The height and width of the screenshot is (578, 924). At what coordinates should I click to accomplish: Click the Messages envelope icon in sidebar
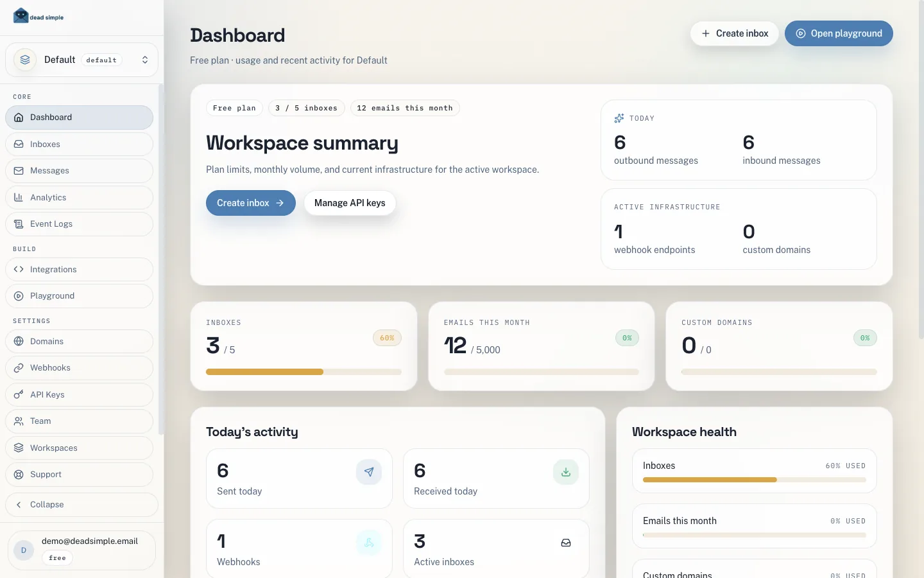point(19,171)
